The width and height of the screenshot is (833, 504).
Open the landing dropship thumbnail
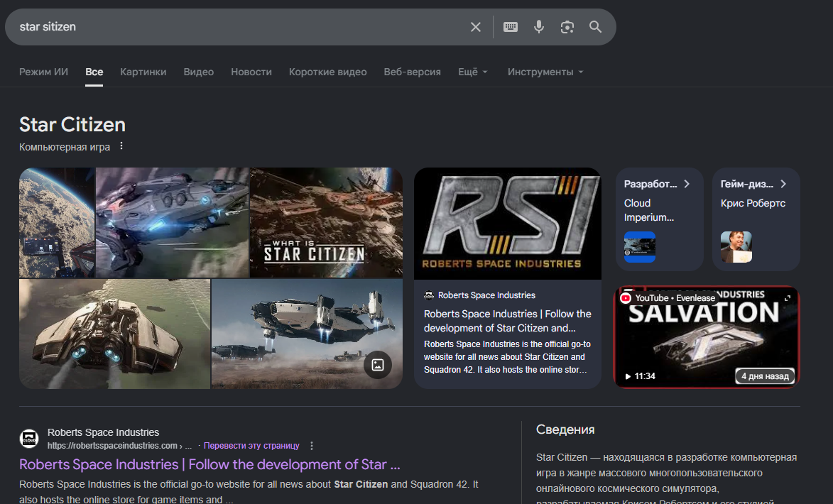307,334
